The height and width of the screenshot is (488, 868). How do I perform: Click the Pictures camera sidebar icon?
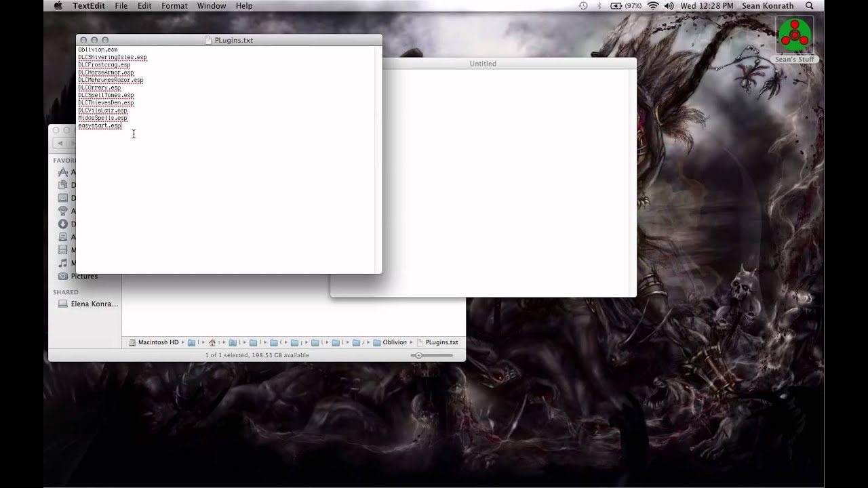[x=63, y=276]
